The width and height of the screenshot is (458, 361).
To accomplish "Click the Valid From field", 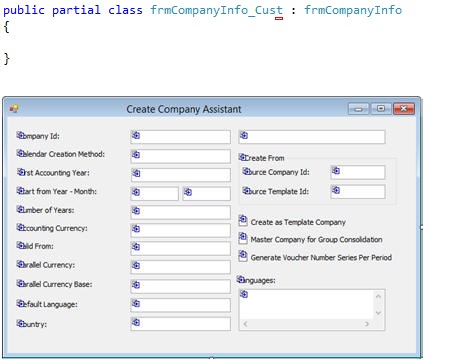I will click(x=180, y=248).
